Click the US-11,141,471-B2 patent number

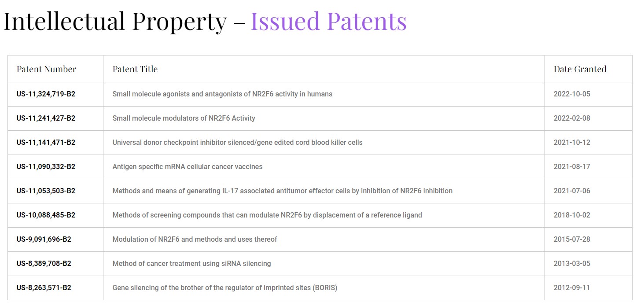[46, 142]
